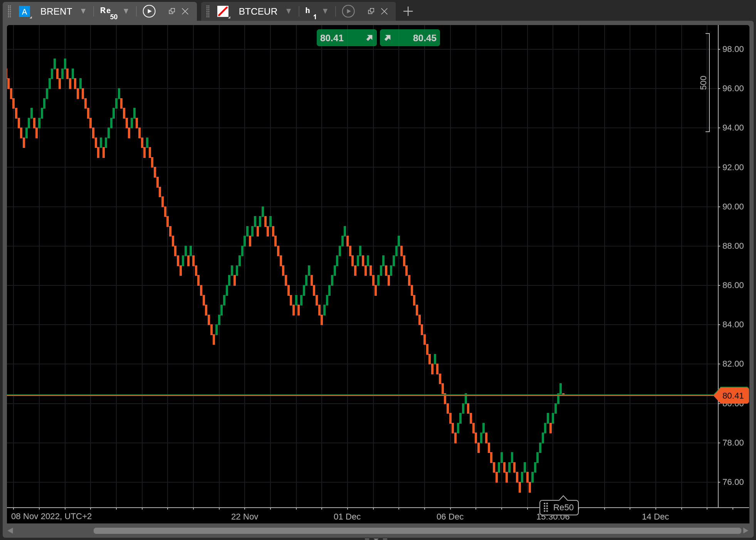Click the play button in BTCEUR tab

coord(348,12)
